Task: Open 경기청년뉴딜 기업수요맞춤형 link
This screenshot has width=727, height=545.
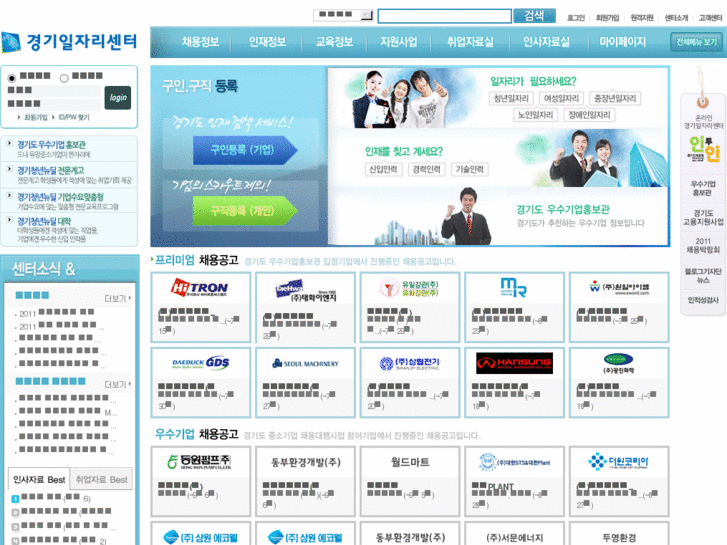Action: [60, 197]
